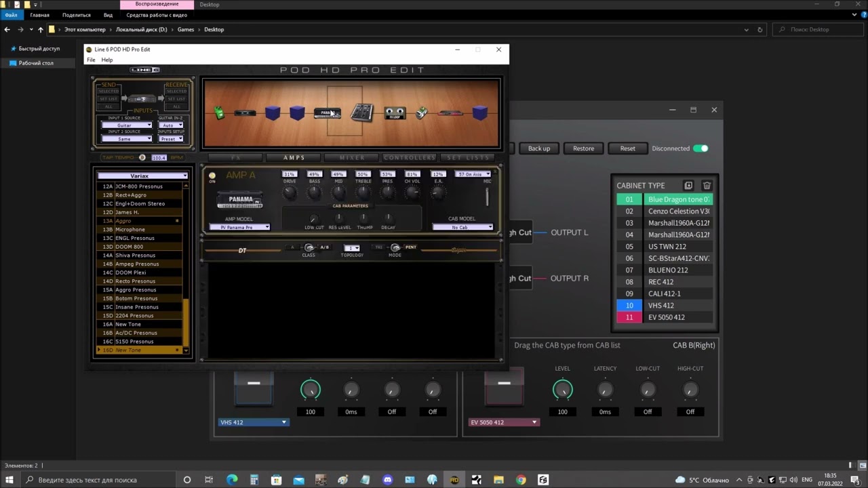Select the black rack effect block in chain

pos(245,113)
